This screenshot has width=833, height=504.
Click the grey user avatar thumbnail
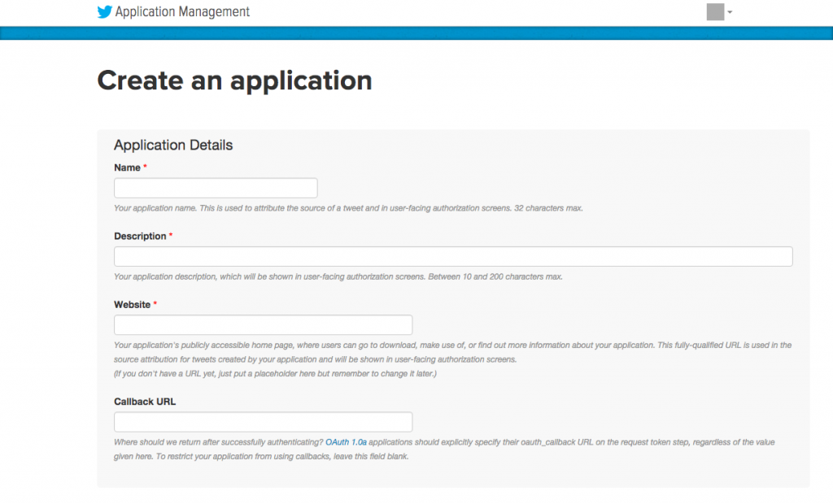[x=715, y=11]
